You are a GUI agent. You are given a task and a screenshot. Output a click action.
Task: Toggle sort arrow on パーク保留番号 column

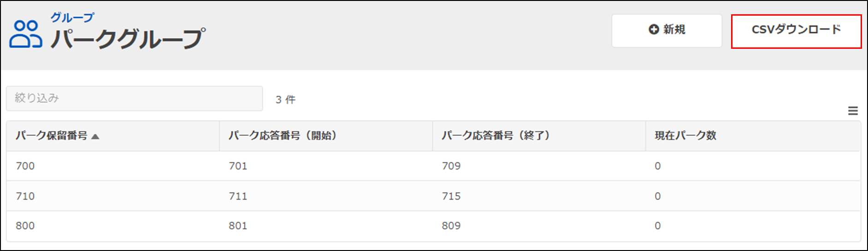(95, 136)
